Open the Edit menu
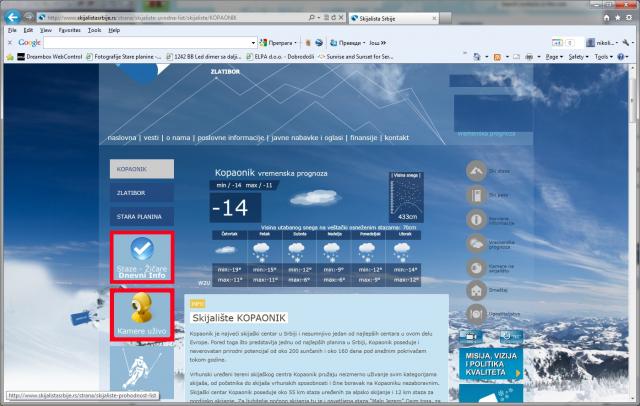 pyautogui.click(x=28, y=30)
